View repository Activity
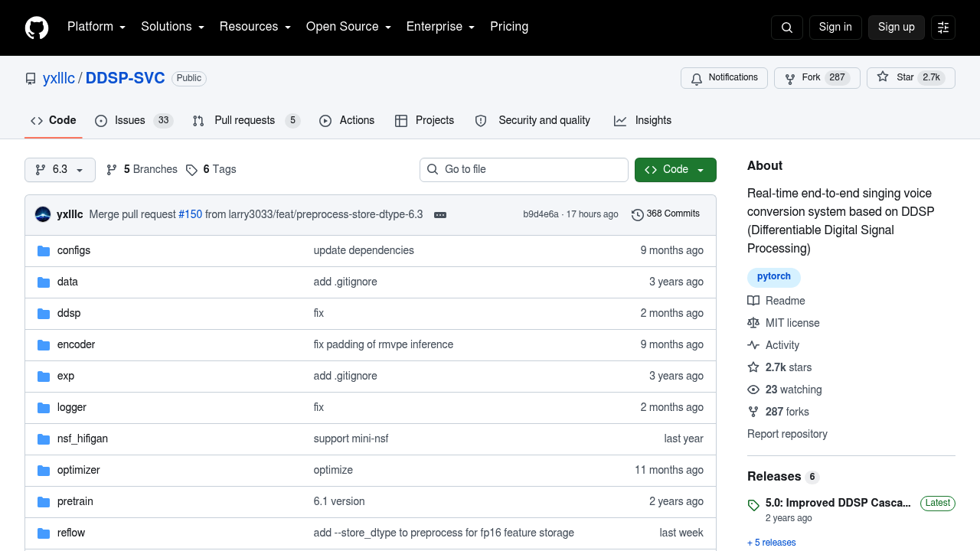The image size is (980, 551). pos(773,345)
